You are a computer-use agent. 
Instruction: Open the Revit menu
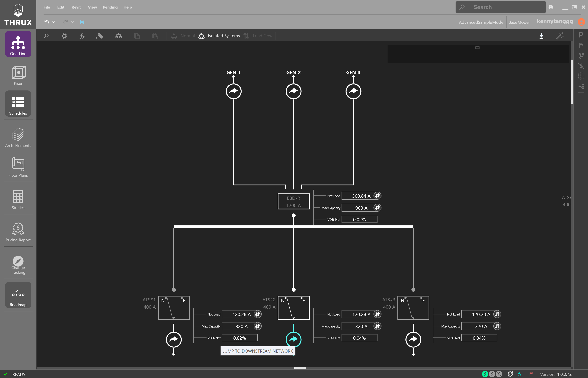click(x=76, y=7)
